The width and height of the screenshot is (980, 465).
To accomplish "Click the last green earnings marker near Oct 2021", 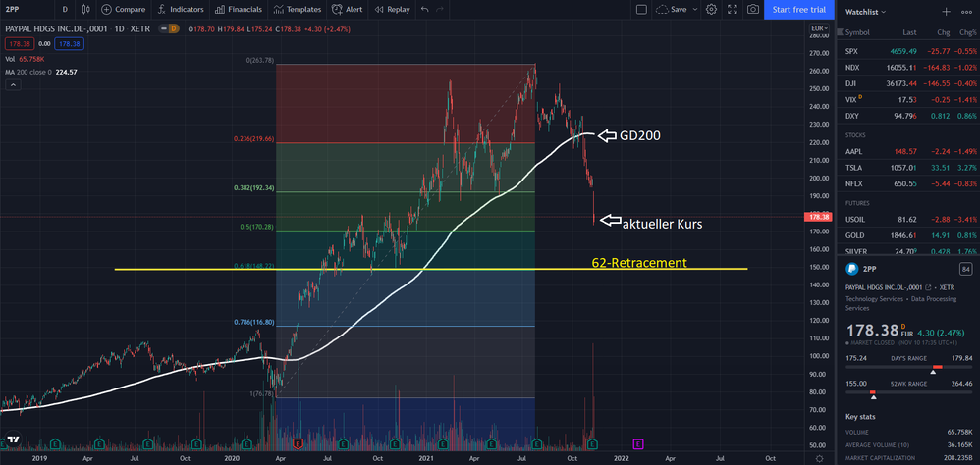I will pyautogui.click(x=591, y=443).
